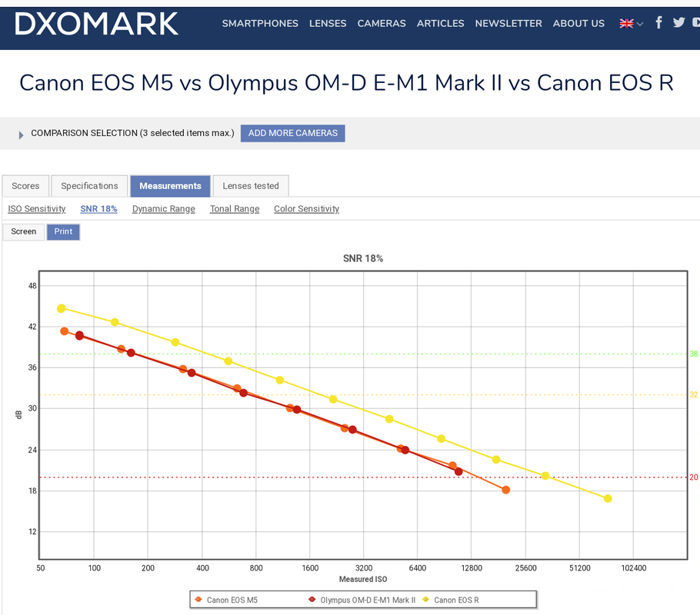Switch to the Scores tab
700x615 pixels.
[x=25, y=186]
